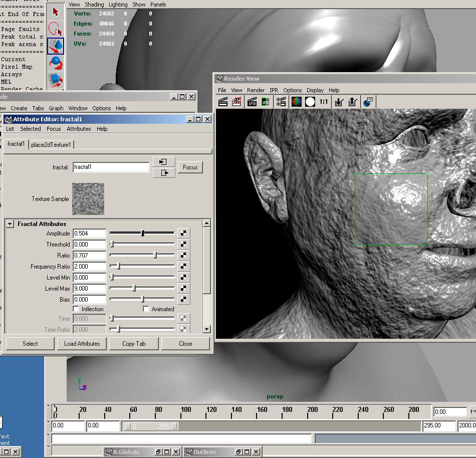The image size is (476, 458).
Task: Click the redo previous render clapperboard icon
Action: pyautogui.click(x=223, y=102)
